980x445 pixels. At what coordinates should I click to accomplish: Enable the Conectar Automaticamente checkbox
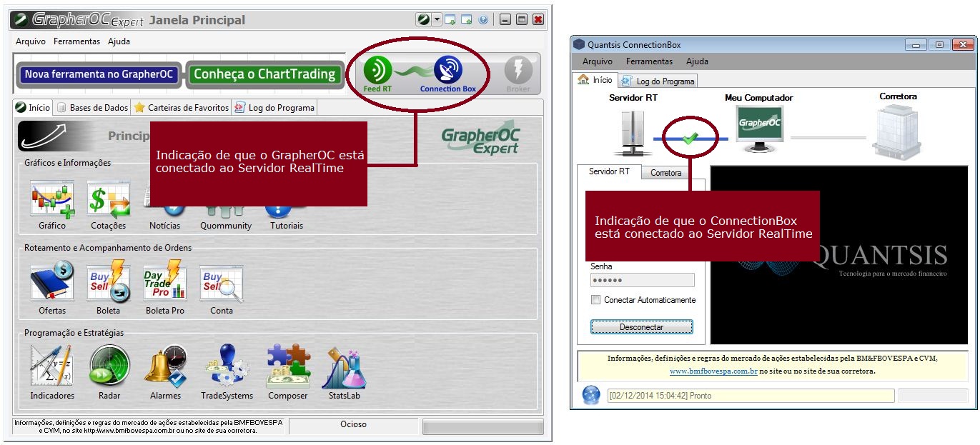pyautogui.click(x=596, y=300)
